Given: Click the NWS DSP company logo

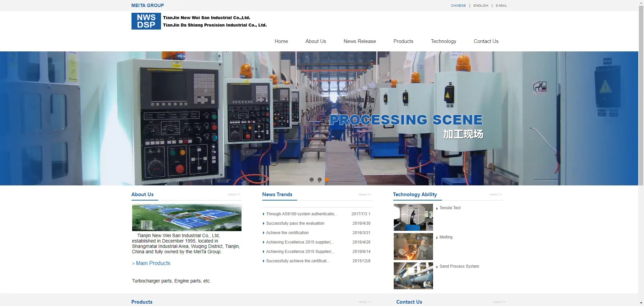Looking at the screenshot, I should (146, 21).
